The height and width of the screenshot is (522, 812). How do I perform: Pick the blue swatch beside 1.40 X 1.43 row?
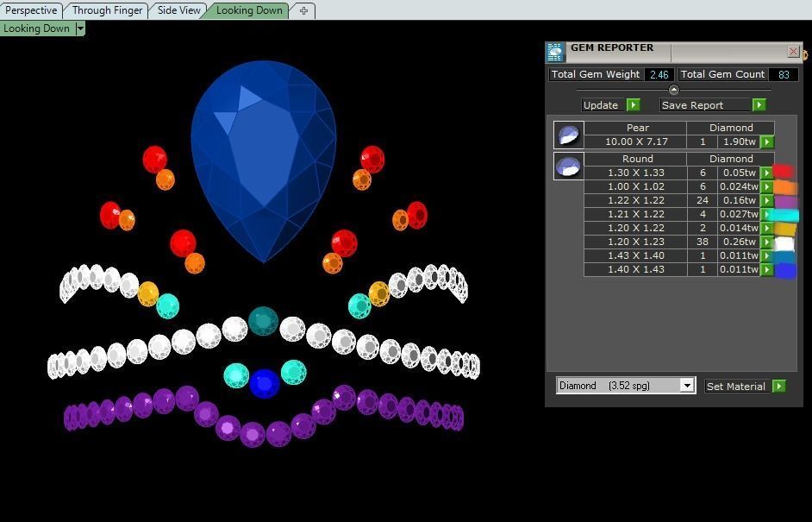[x=785, y=271]
